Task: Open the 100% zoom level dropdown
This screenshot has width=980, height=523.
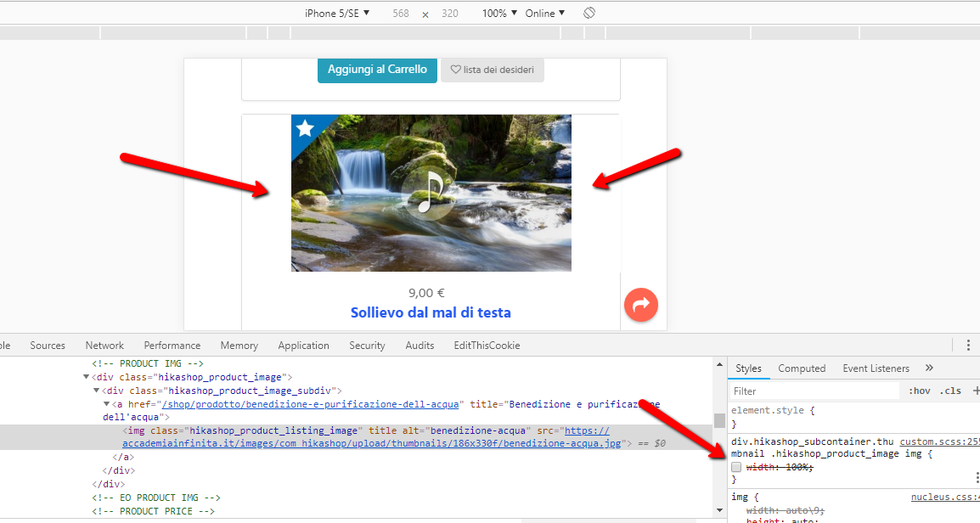Action: pyautogui.click(x=499, y=14)
